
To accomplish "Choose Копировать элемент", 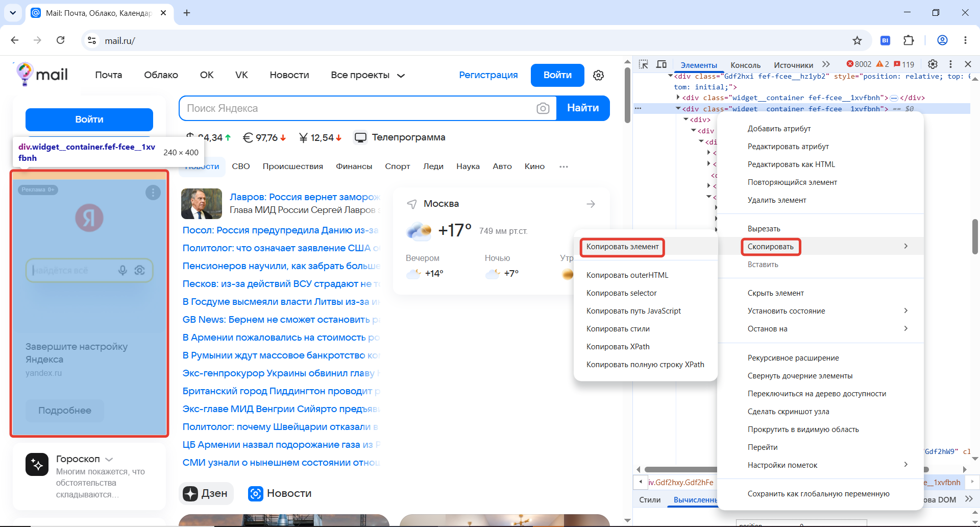I will pos(646,246).
